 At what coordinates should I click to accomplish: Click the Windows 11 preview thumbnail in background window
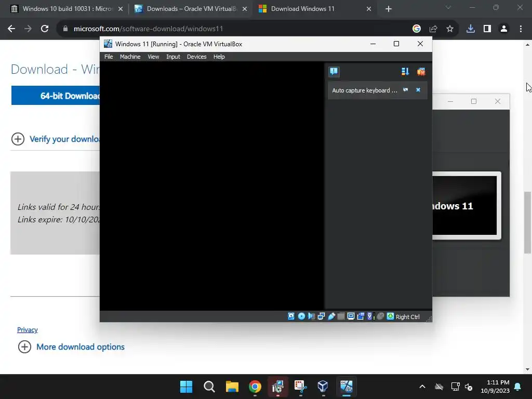tap(466, 206)
